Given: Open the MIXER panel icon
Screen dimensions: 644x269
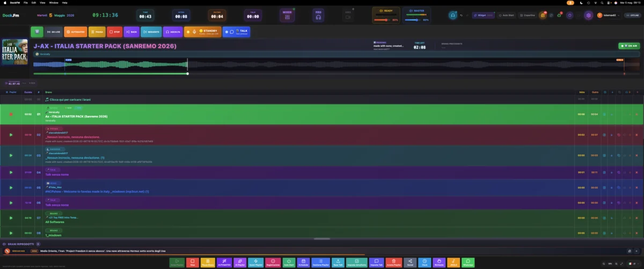Looking at the screenshot, I should click(x=288, y=16).
